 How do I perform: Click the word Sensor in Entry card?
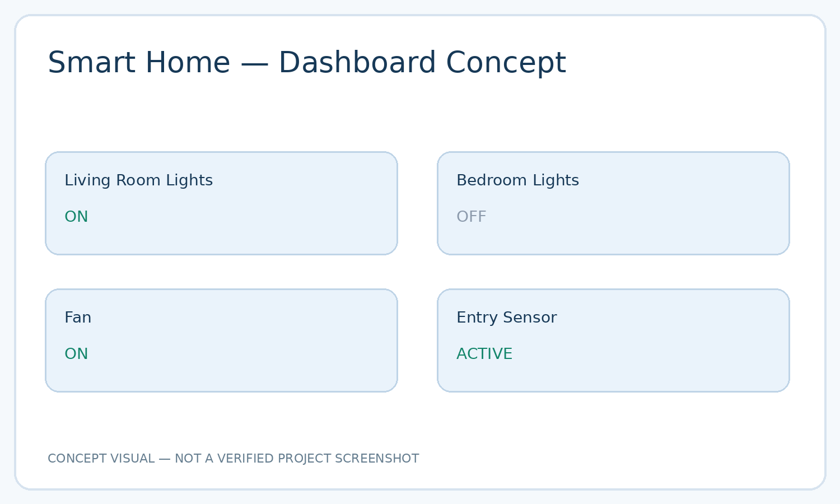pos(530,318)
